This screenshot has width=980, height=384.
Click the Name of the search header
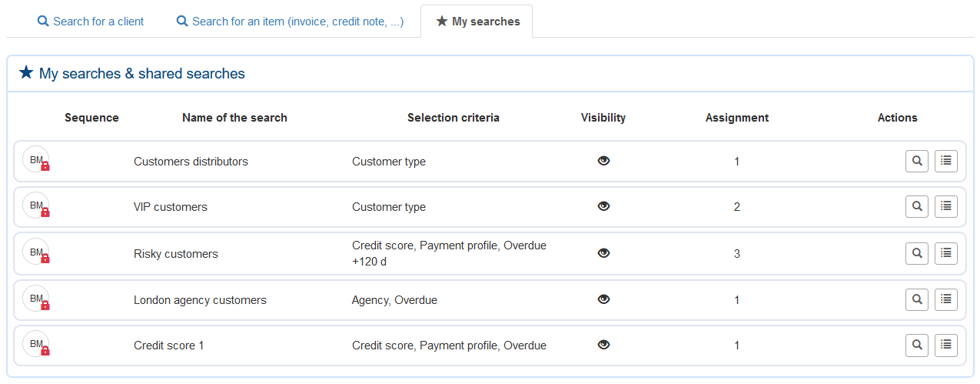234,118
